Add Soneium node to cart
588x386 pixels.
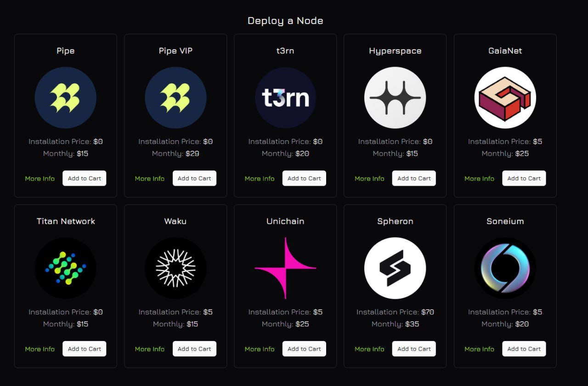pyautogui.click(x=524, y=349)
